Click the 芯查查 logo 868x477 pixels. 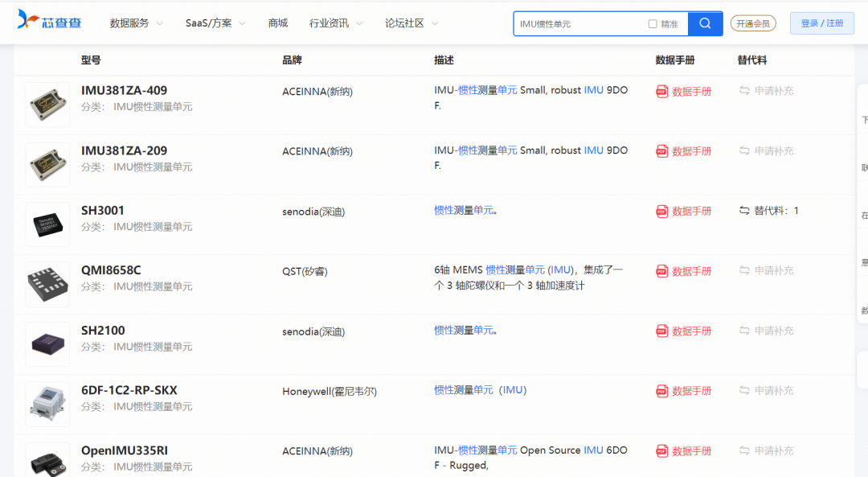point(49,20)
